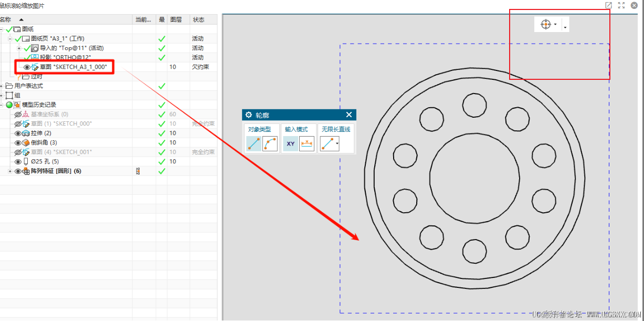Viewport: 644px width, 321px height.
Task: Sort by the 名称 column header
Action: pyautogui.click(x=66, y=19)
